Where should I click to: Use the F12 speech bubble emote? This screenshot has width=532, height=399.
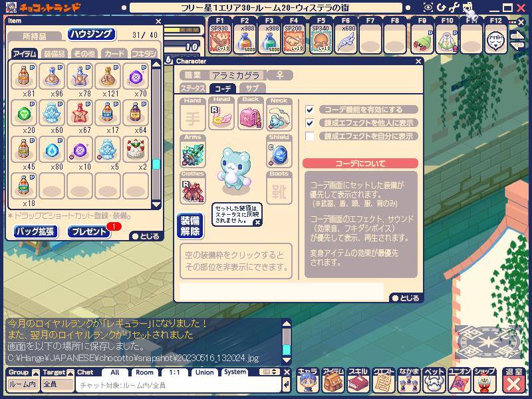pos(495,39)
